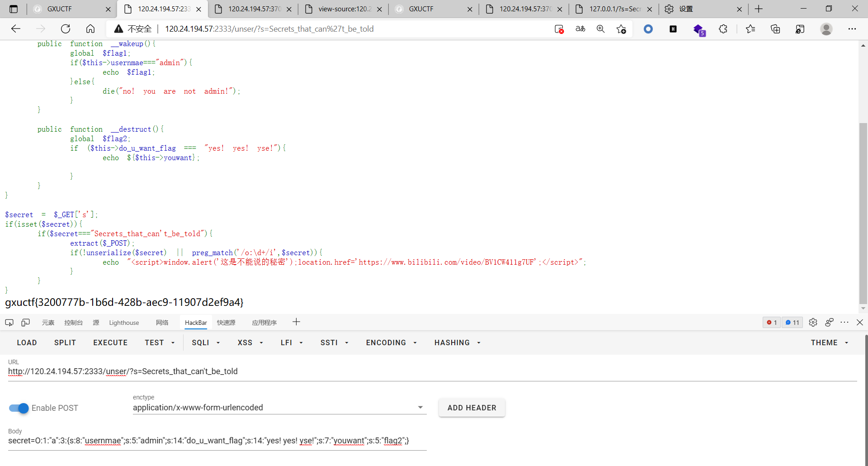The height and width of the screenshot is (466, 868).
Task: Switch to the 网络 (Network) tab
Action: click(x=162, y=323)
